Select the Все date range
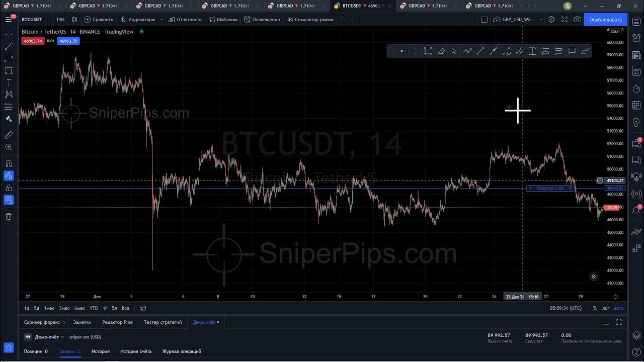 click(125, 308)
